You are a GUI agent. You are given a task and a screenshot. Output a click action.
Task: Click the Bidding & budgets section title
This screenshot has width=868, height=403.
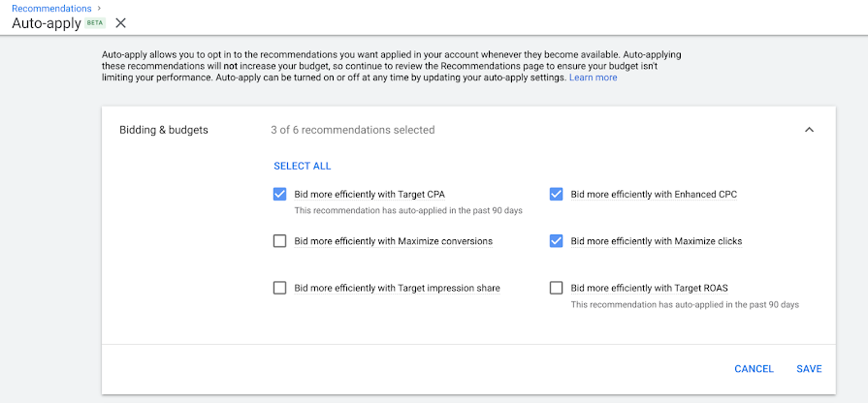coord(164,130)
